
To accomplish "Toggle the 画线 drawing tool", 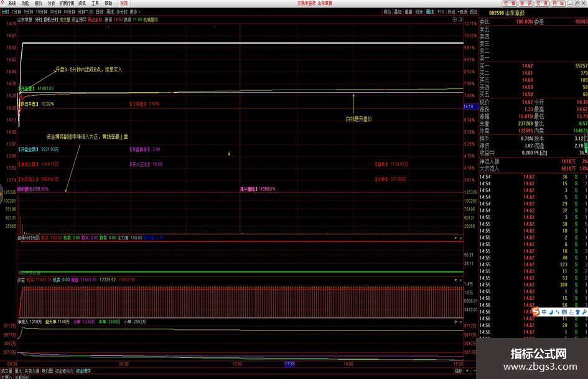I will point(430,12).
